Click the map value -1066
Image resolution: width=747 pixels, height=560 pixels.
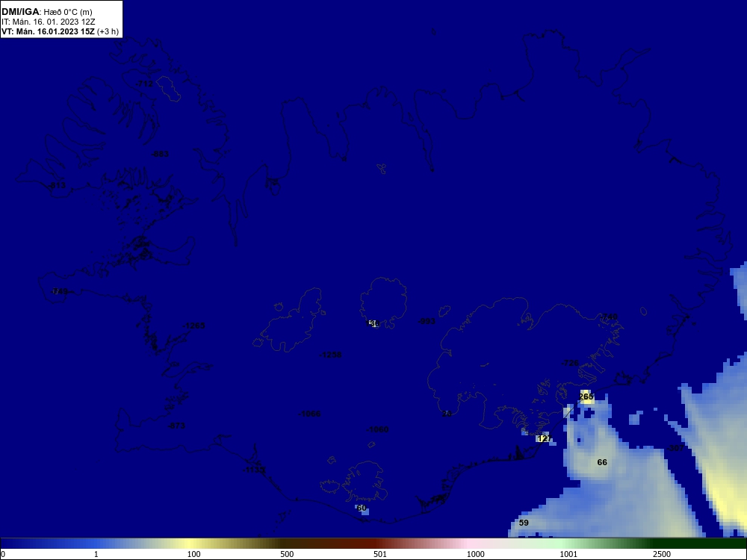tap(309, 414)
